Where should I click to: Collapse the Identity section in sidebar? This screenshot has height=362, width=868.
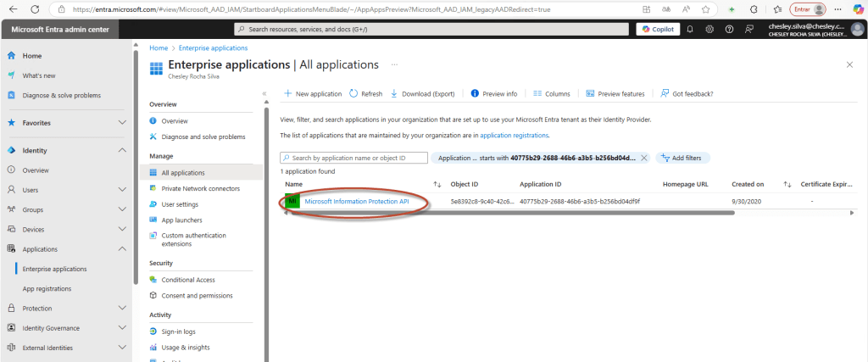click(122, 150)
